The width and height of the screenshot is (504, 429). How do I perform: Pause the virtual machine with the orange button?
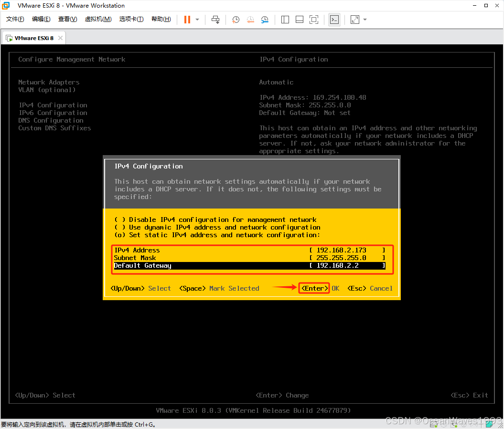[x=187, y=20]
